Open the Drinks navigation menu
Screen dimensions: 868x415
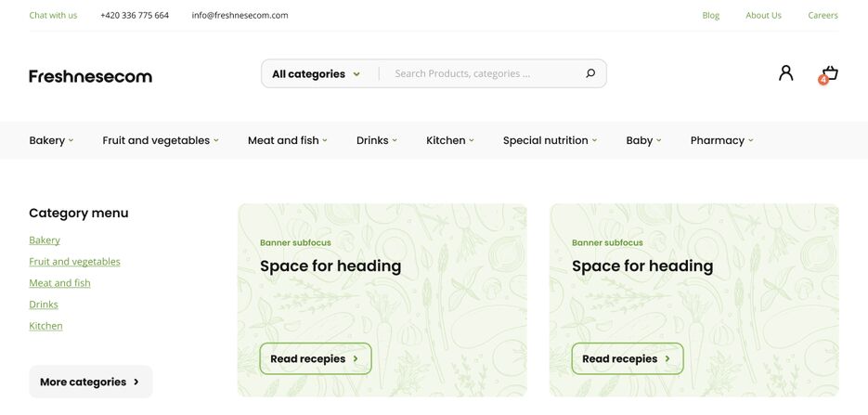coord(376,140)
